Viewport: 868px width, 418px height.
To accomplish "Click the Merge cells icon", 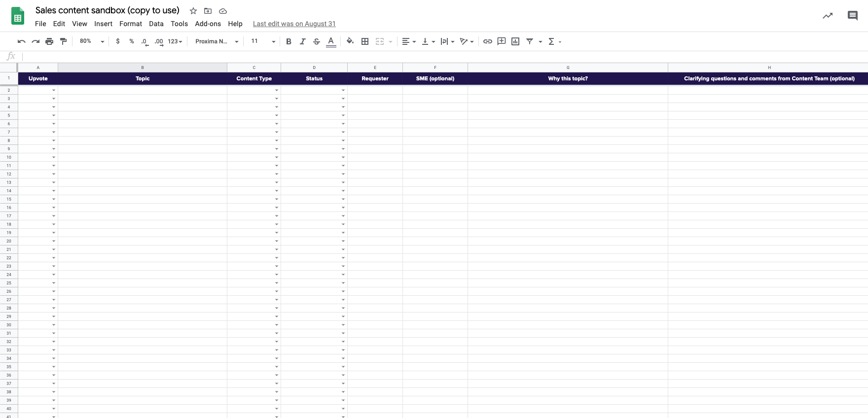I will (x=380, y=41).
